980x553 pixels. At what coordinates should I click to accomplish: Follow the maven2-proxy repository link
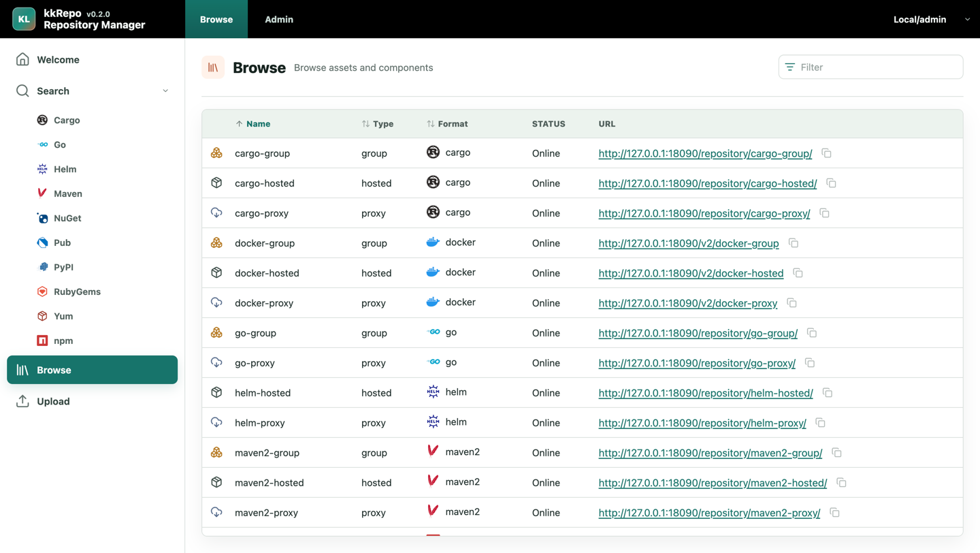tap(709, 513)
